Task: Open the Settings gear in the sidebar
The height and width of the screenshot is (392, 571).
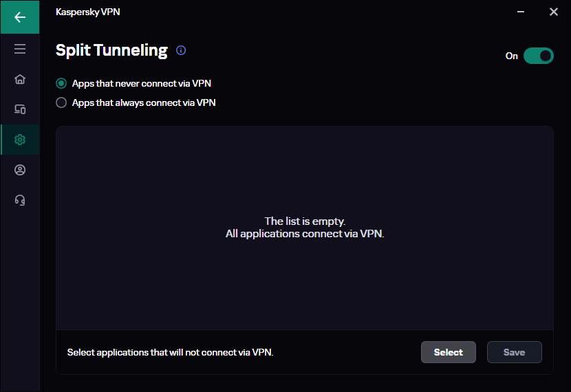Action: click(19, 140)
